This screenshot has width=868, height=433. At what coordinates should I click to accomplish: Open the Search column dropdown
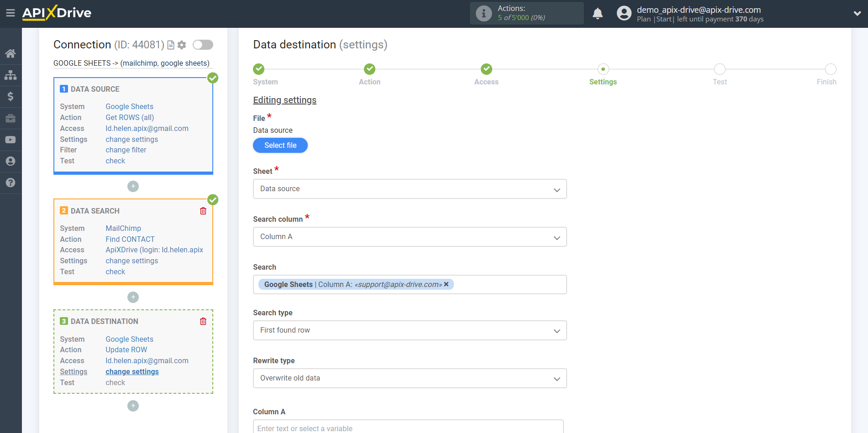pos(410,237)
